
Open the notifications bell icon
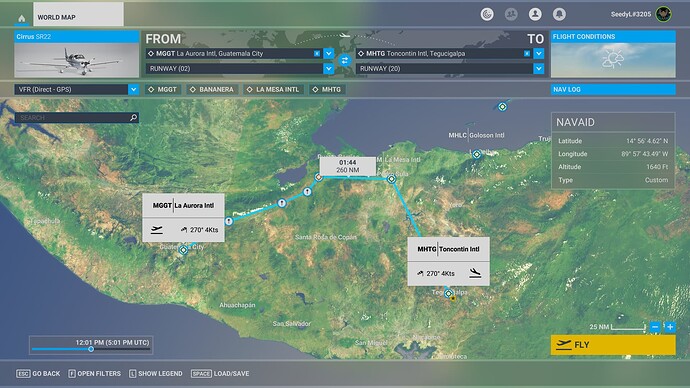tap(559, 14)
